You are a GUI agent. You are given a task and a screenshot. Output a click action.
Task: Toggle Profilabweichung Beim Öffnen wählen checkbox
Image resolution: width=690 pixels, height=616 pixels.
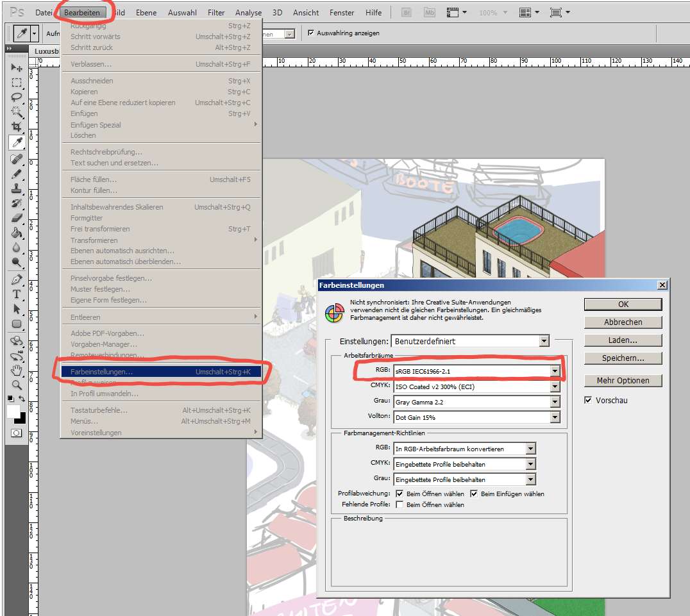click(400, 494)
